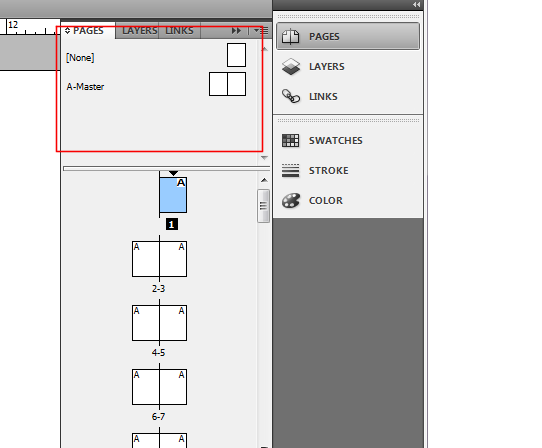Select the [None] master entry
This screenshot has height=448, width=542.
tap(80, 57)
